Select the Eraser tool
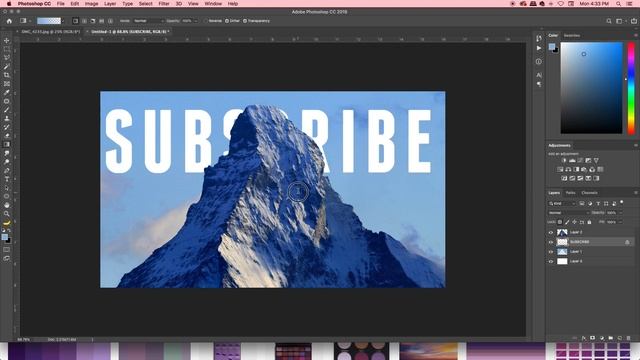This screenshot has height=360, width=640. pos(7,136)
